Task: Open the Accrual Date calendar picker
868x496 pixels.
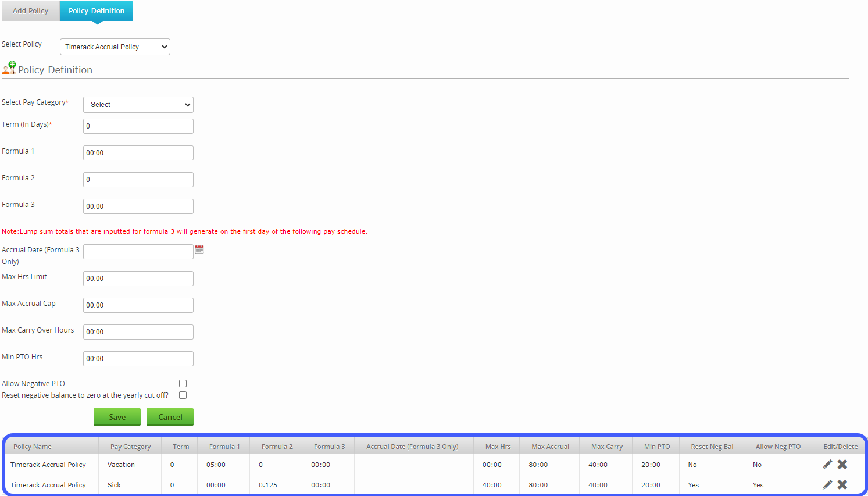Action: (x=199, y=249)
